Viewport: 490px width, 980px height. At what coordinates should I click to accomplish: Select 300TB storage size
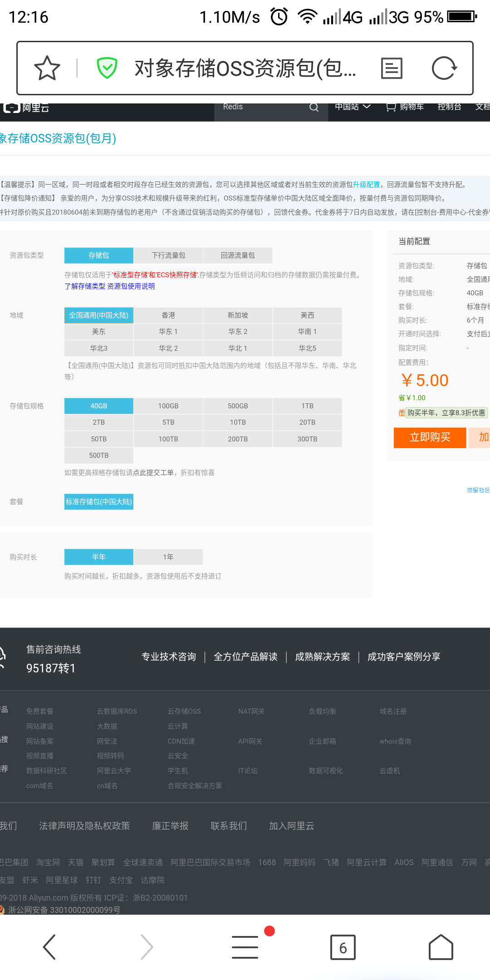tap(307, 439)
